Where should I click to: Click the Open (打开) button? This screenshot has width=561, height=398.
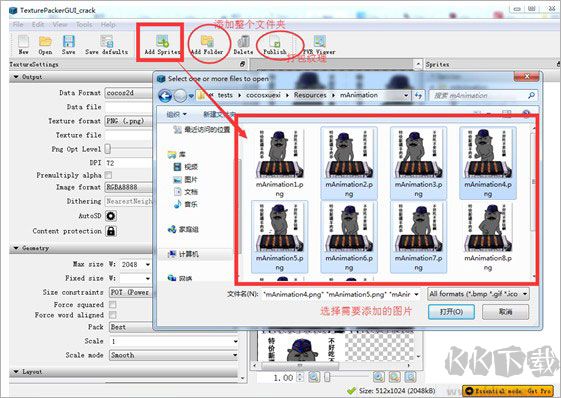click(452, 312)
